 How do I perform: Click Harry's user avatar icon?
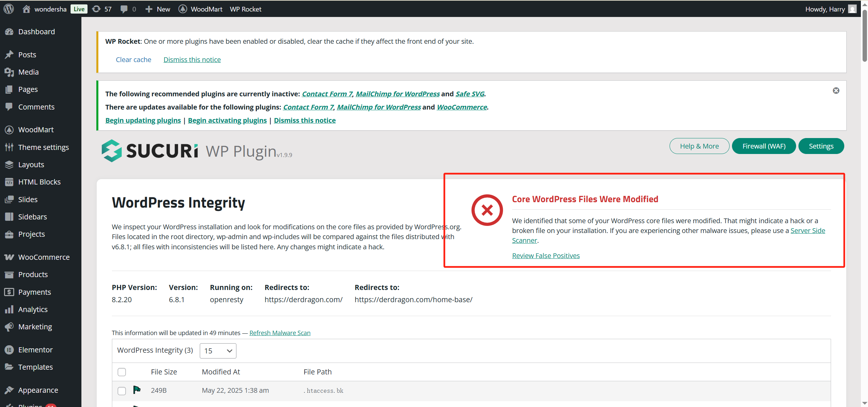(852, 9)
